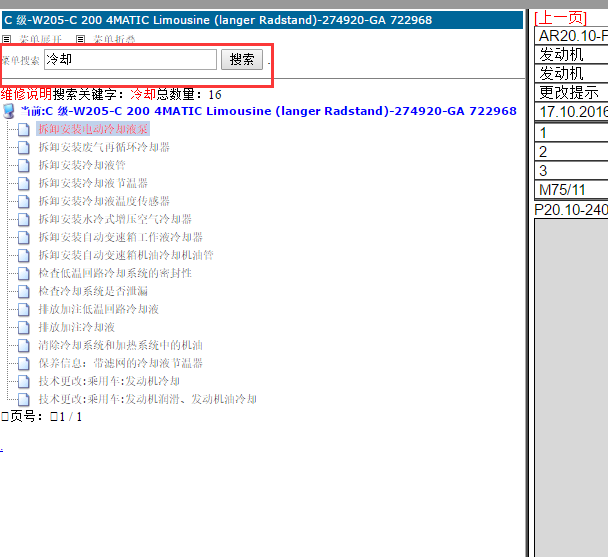Viewport: 608px width, 557px height.
Task: Click document icon for 拆卸安装电动冷却液泵
Action: (x=24, y=129)
